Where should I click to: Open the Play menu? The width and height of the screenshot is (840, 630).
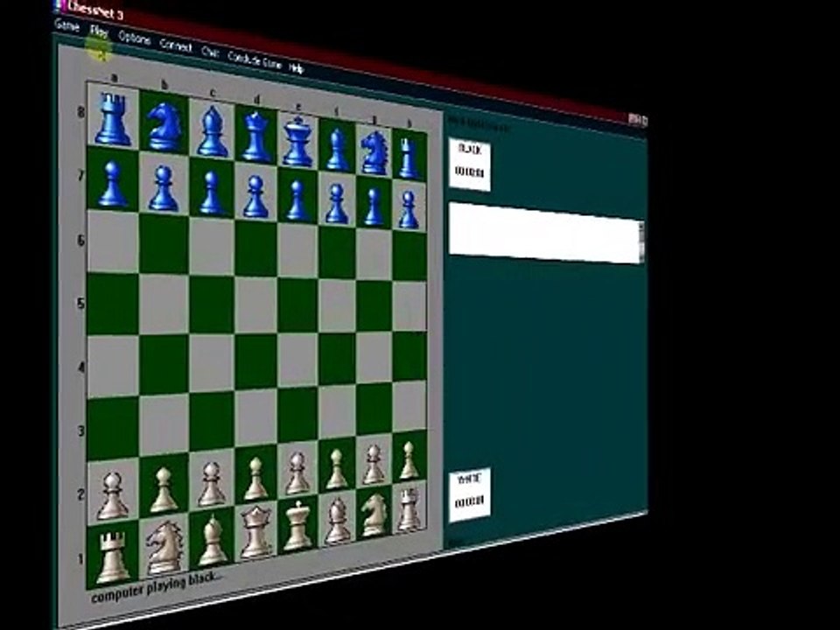[x=99, y=31]
